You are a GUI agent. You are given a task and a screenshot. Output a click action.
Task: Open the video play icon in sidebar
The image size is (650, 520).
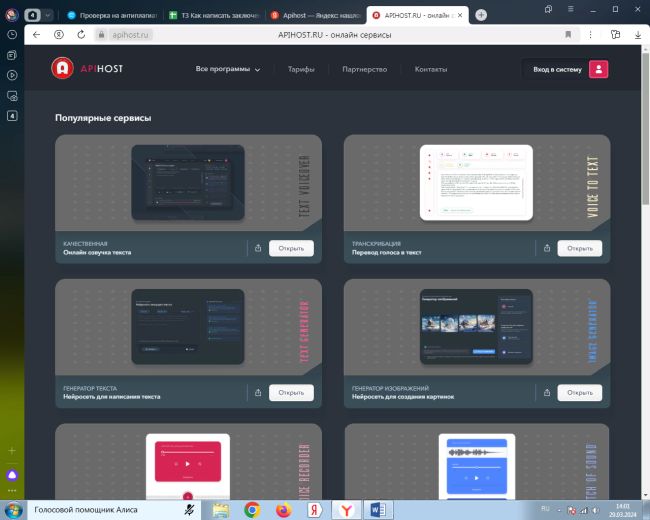tap(12, 75)
